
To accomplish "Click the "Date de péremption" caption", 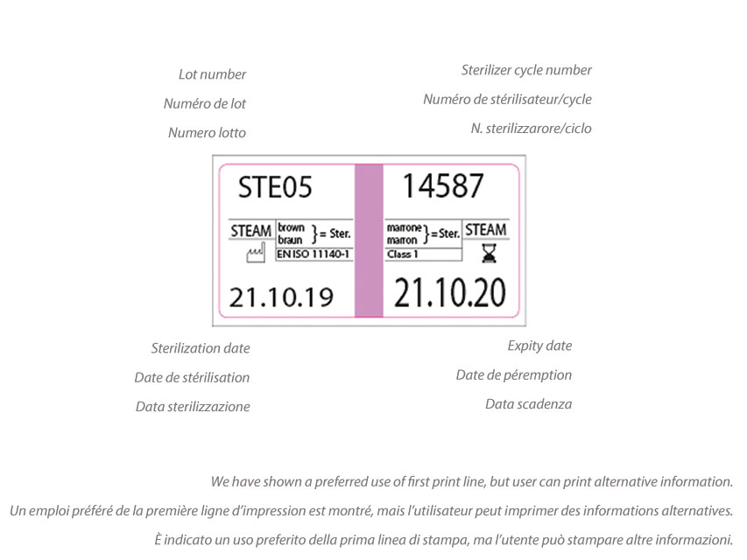I will click(514, 374).
